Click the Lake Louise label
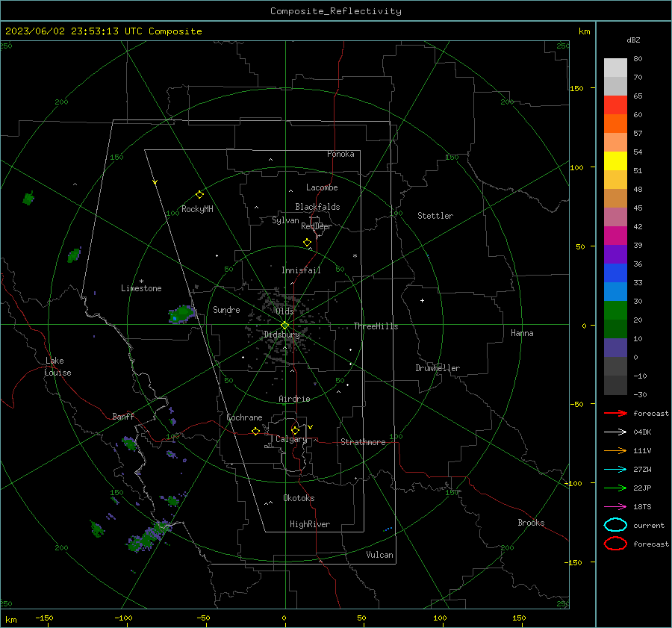Image resolution: width=672 pixels, height=628 pixels. point(57,367)
